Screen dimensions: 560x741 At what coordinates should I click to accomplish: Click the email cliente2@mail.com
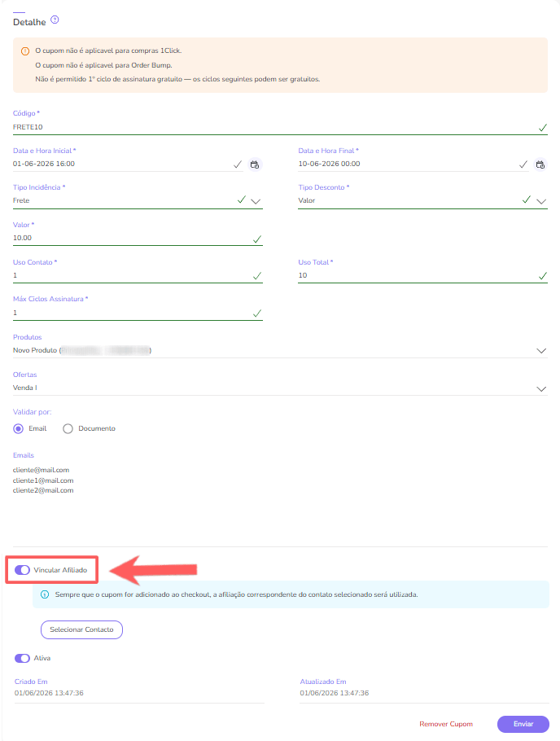(43, 490)
